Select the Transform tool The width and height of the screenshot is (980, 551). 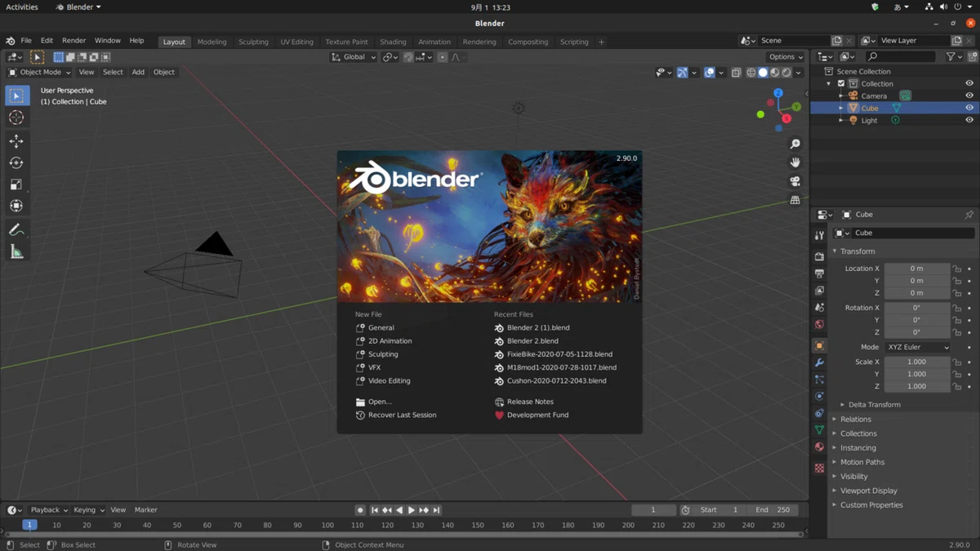point(16,206)
